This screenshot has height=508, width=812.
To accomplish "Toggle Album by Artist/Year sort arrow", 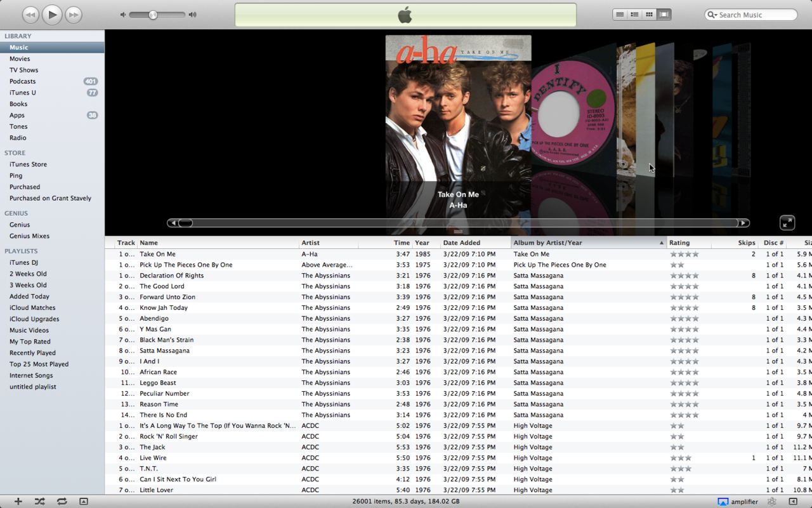I will pyautogui.click(x=662, y=243).
